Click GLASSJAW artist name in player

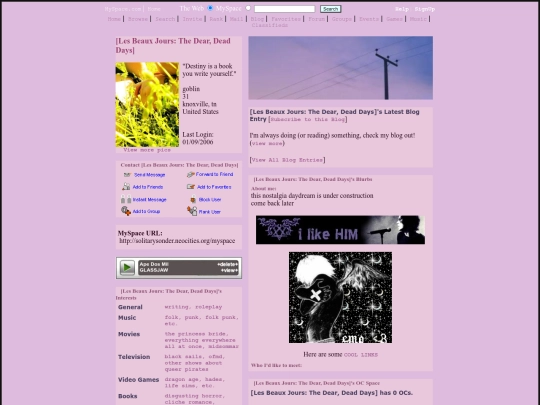point(154,270)
